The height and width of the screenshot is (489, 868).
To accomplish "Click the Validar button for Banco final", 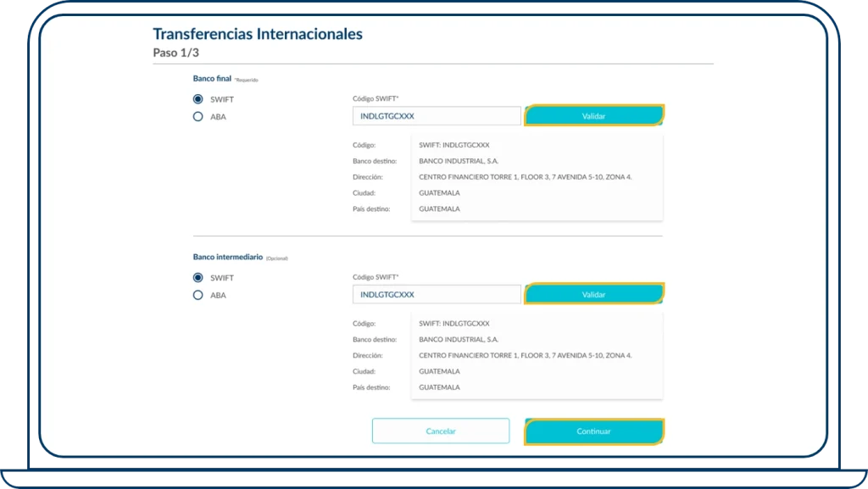I will click(x=594, y=115).
